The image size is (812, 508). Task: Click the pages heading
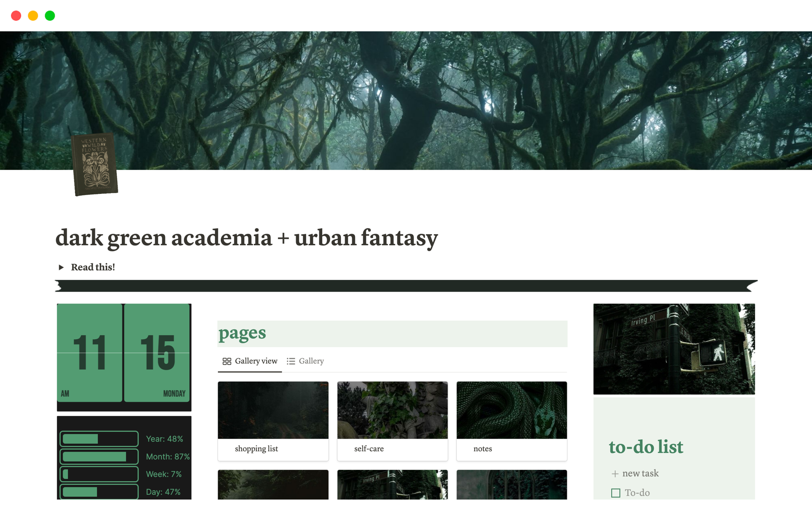242,333
